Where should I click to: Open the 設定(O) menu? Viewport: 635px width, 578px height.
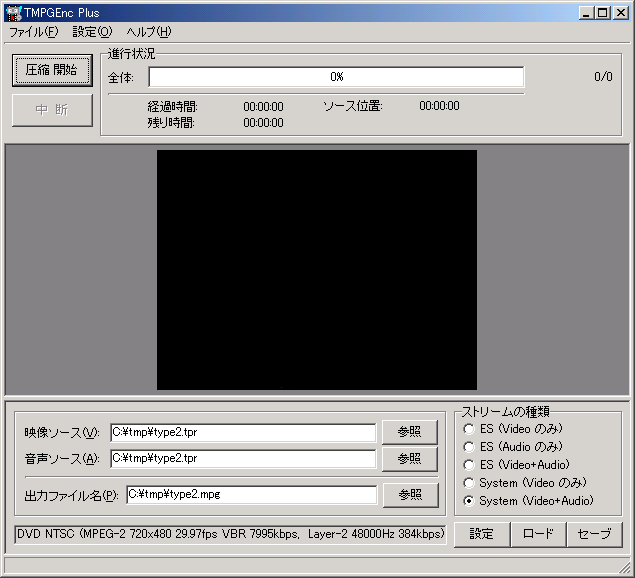92,32
